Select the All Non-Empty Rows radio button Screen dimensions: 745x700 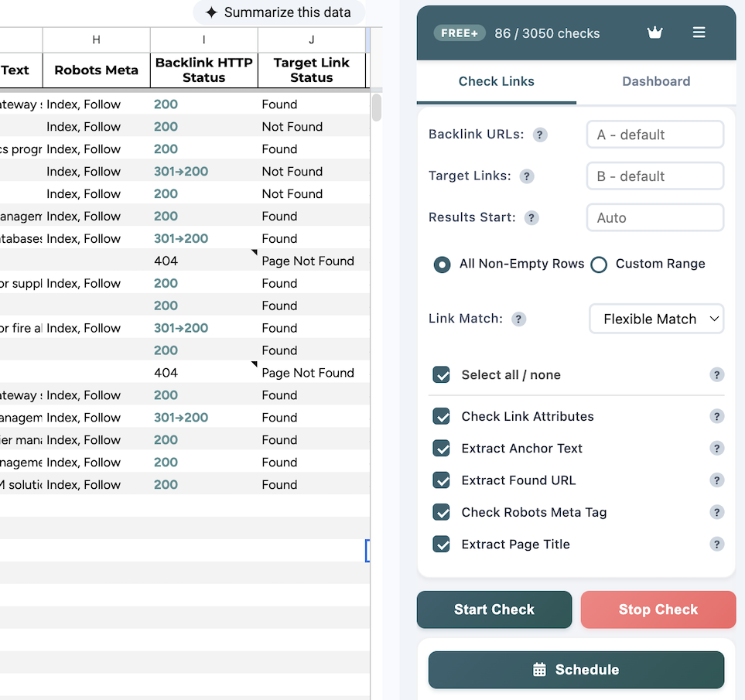[x=442, y=265]
